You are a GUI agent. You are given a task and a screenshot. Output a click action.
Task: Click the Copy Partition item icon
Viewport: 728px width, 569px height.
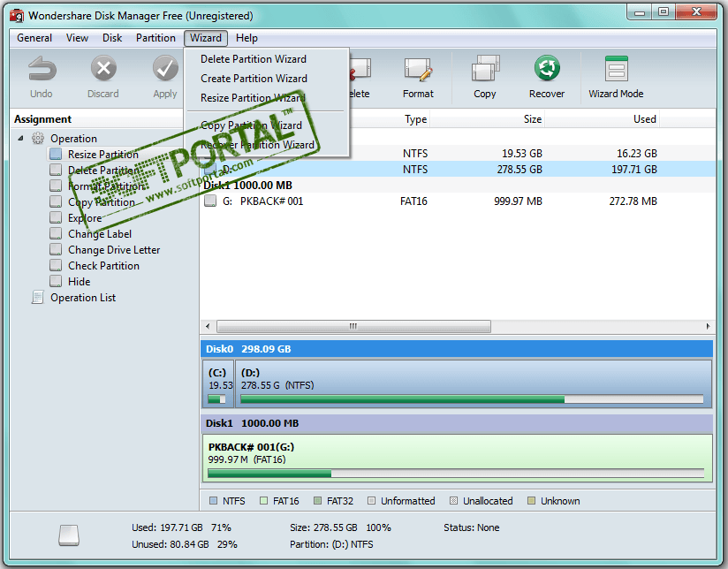(x=56, y=201)
